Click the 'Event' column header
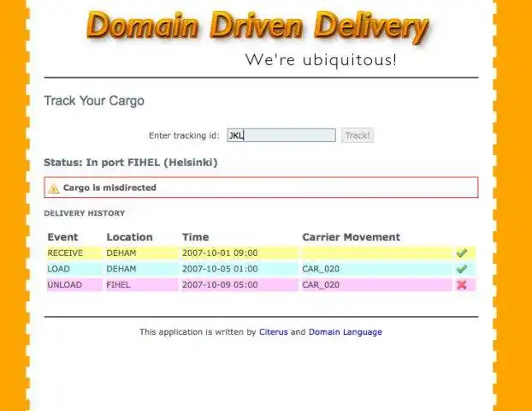Screen dimensions: 532x411 [x=62, y=237]
